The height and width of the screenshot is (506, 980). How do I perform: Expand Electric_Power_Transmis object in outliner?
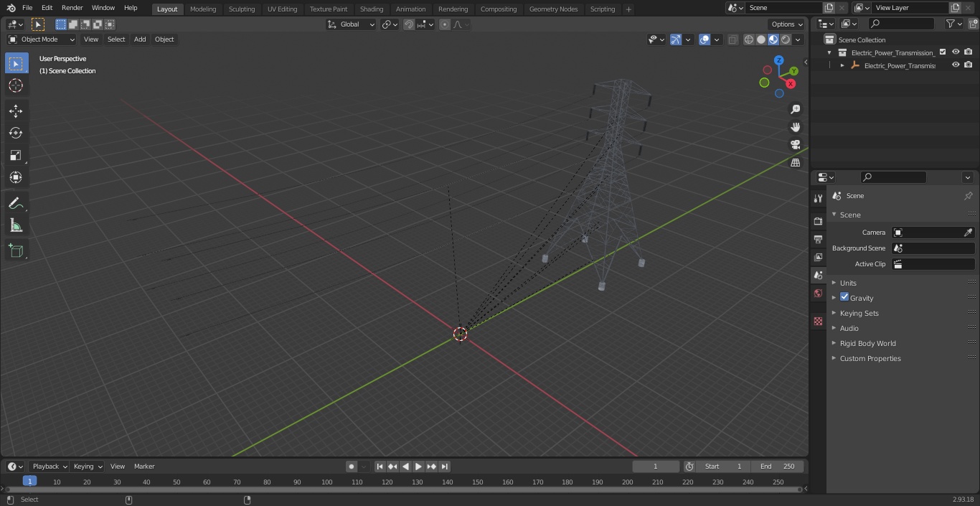click(x=842, y=65)
